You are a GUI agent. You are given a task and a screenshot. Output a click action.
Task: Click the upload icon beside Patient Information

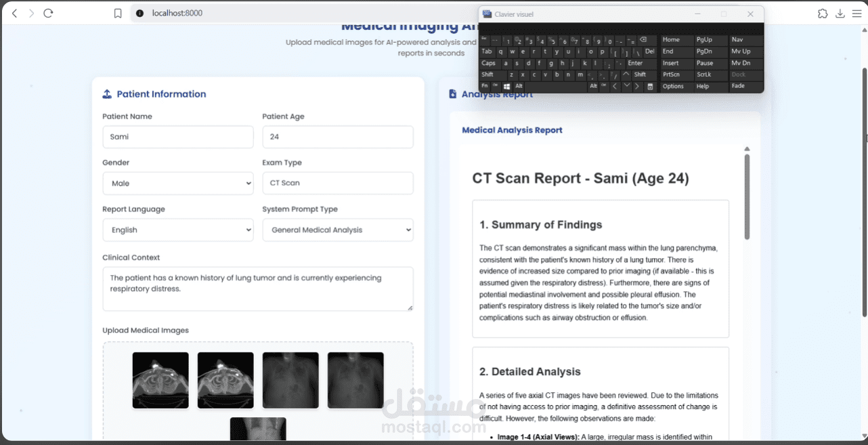[x=107, y=94]
